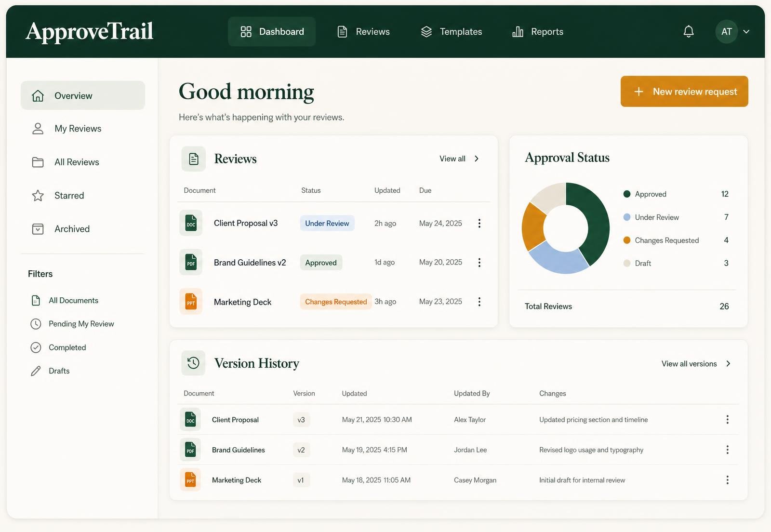Select Overview in the sidebar
Image resolution: width=771 pixels, height=532 pixels.
click(x=83, y=95)
